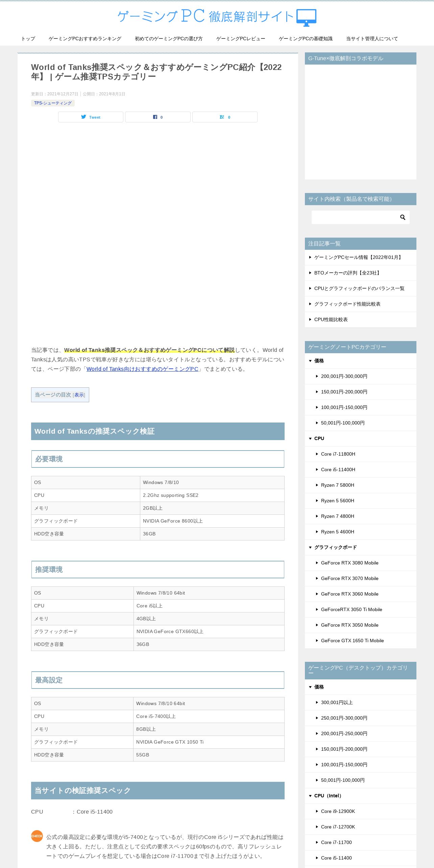Click the monitor icon in the site logo
Screen dimensions: 434x868
(306, 18)
